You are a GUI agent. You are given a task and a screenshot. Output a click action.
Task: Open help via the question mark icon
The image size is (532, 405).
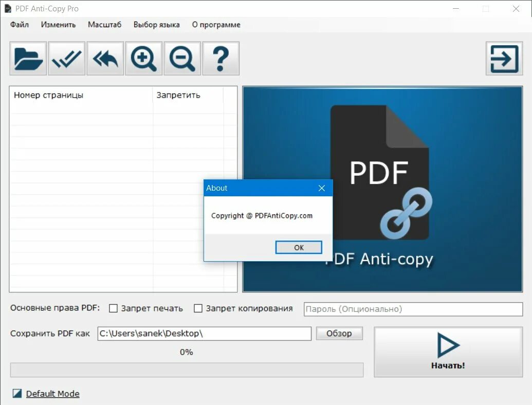click(221, 59)
